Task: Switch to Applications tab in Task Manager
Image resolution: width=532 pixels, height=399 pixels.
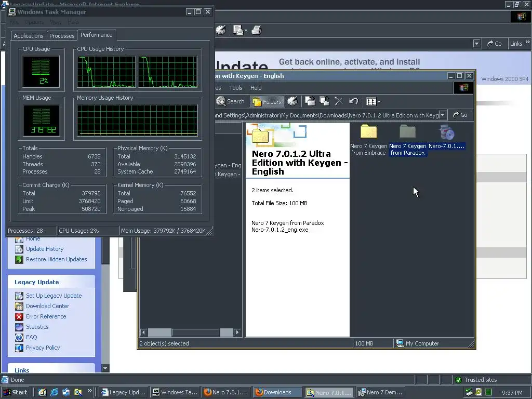Action: click(x=29, y=36)
